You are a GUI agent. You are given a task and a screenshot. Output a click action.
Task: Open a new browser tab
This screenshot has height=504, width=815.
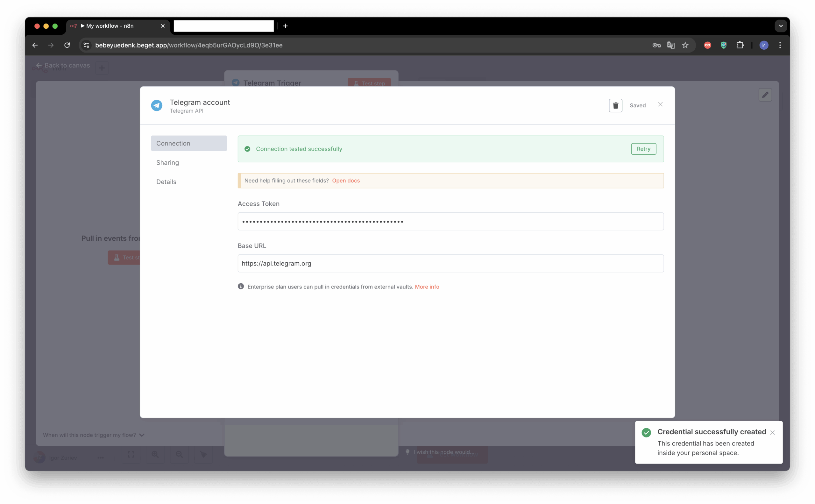[x=285, y=26]
